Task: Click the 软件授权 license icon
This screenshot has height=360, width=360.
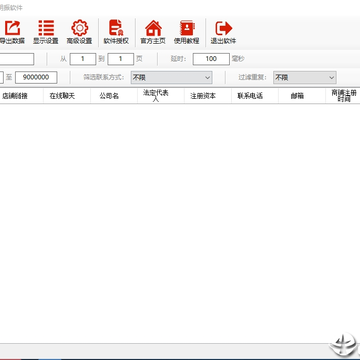Action: [x=116, y=32]
